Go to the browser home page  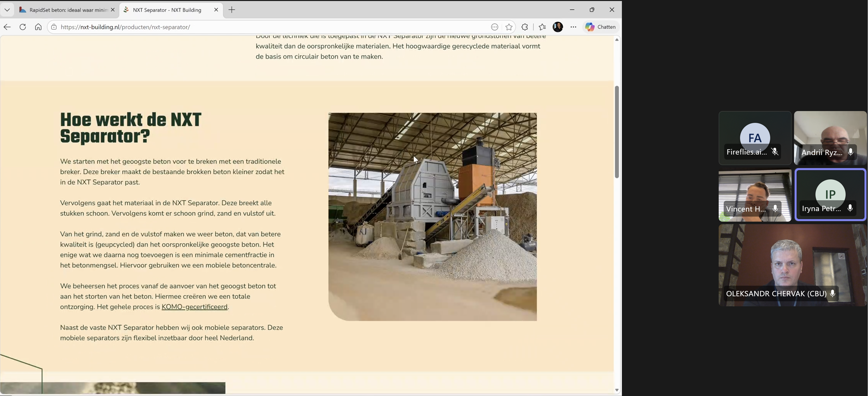(x=38, y=27)
